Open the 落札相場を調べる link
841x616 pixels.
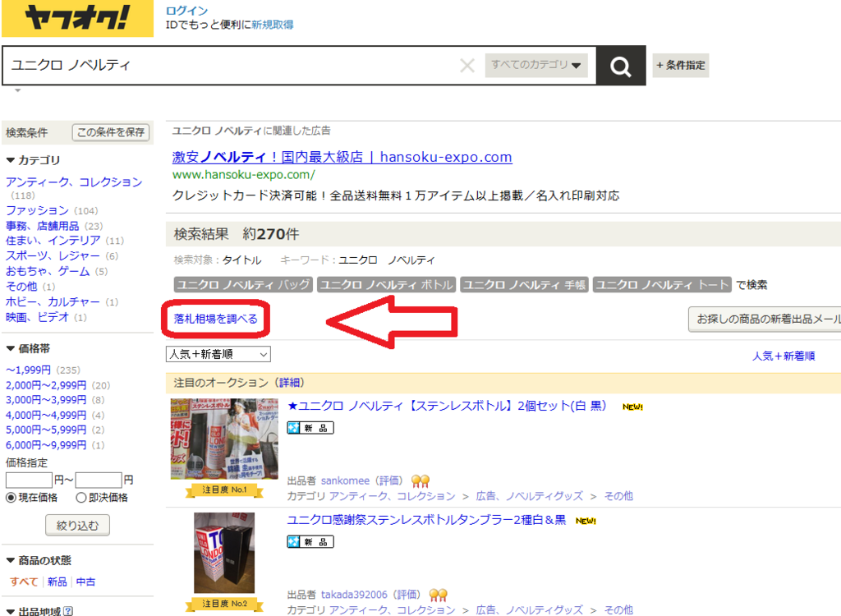216,319
